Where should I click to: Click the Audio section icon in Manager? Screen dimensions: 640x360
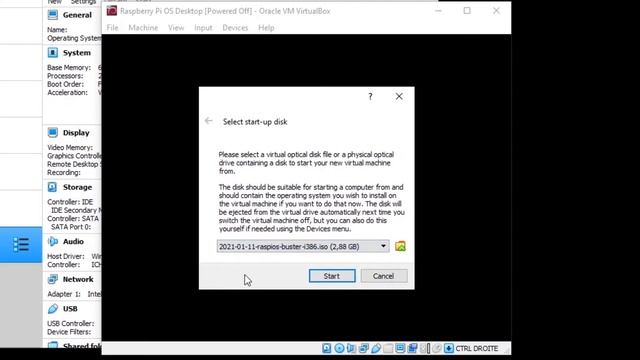pos(53,241)
